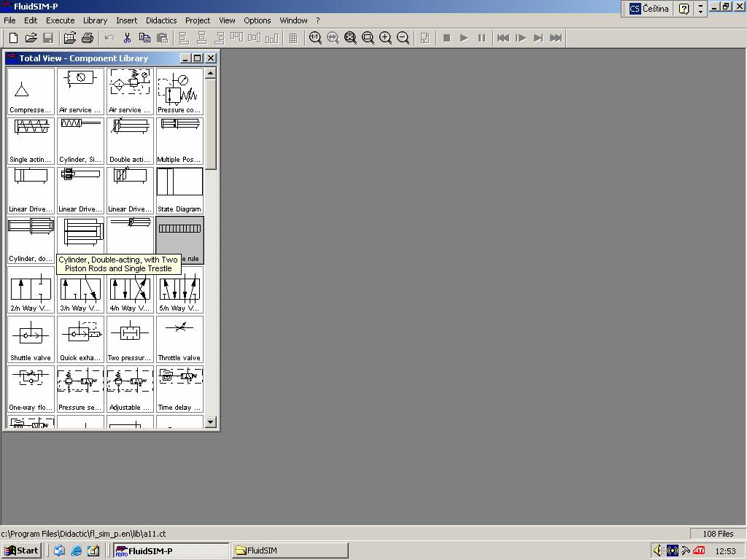Click the CS Čeština language indicator
The image size is (747, 560).
(649, 9)
